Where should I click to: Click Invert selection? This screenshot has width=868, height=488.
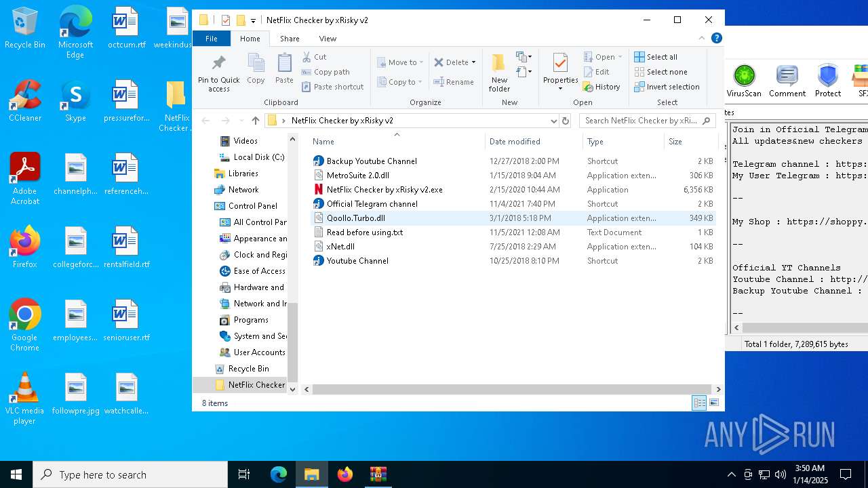pyautogui.click(x=667, y=87)
